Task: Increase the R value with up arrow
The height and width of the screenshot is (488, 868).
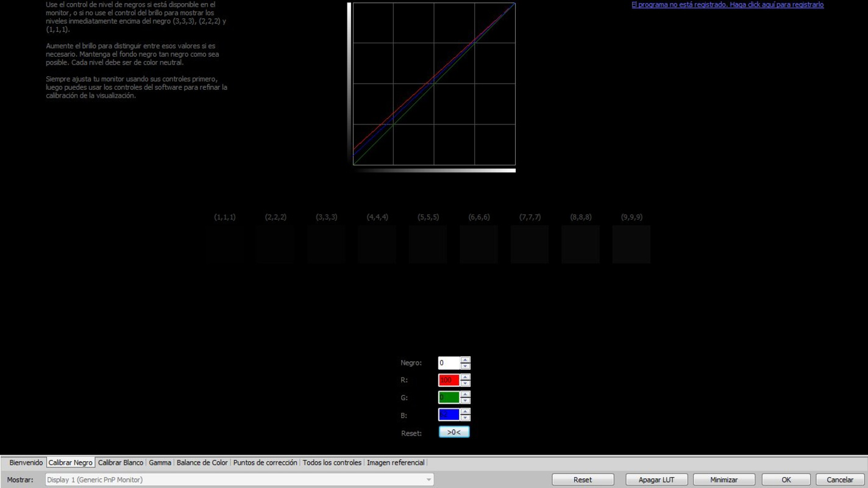Action: (x=465, y=377)
